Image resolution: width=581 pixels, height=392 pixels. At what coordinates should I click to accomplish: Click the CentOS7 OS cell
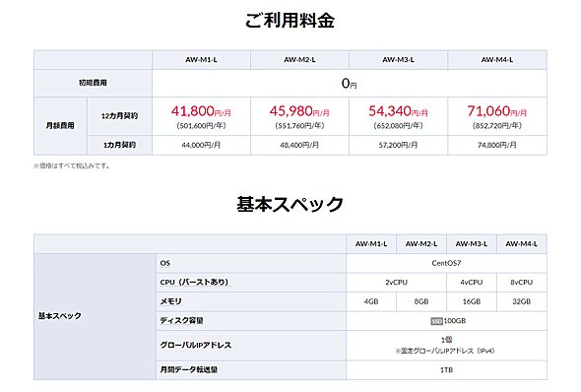tap(446, 263)
